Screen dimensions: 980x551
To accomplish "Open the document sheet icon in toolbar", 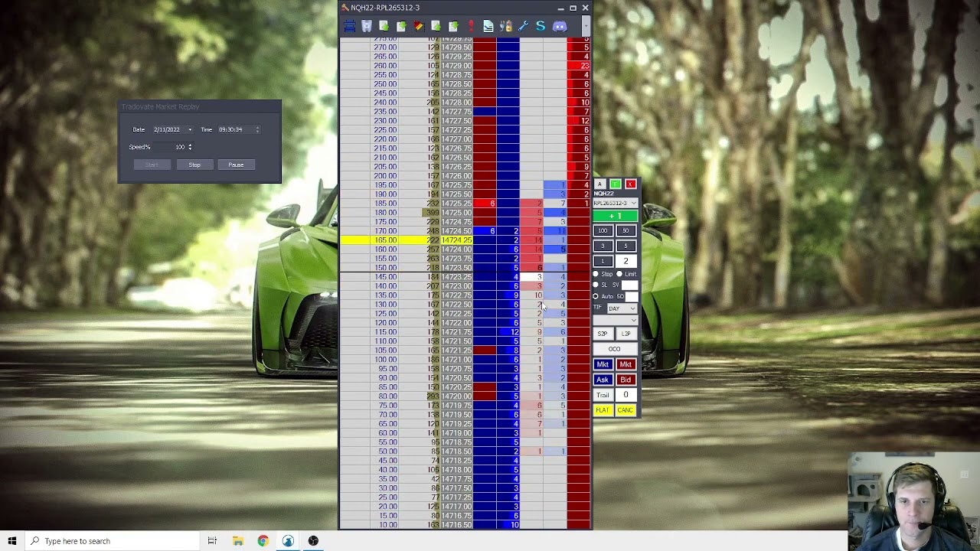I will pos(488,27).
